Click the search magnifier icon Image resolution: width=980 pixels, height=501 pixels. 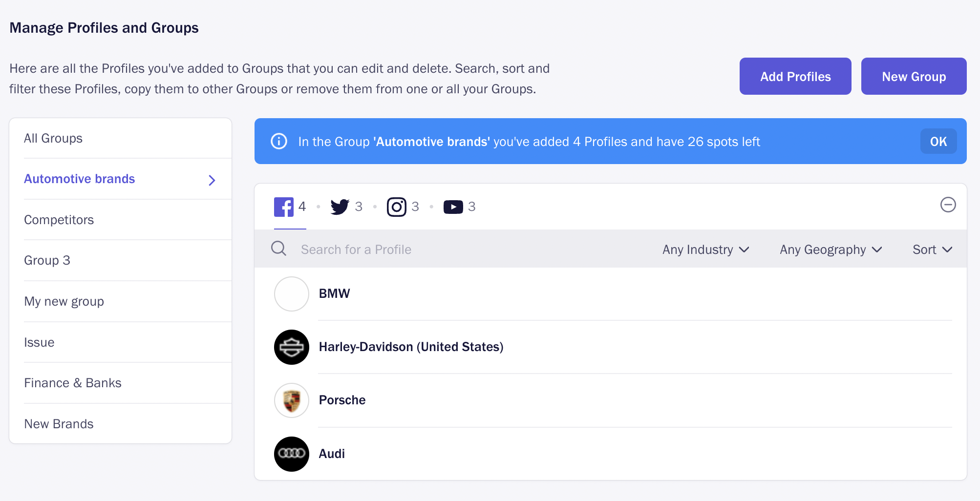point(279,249)
